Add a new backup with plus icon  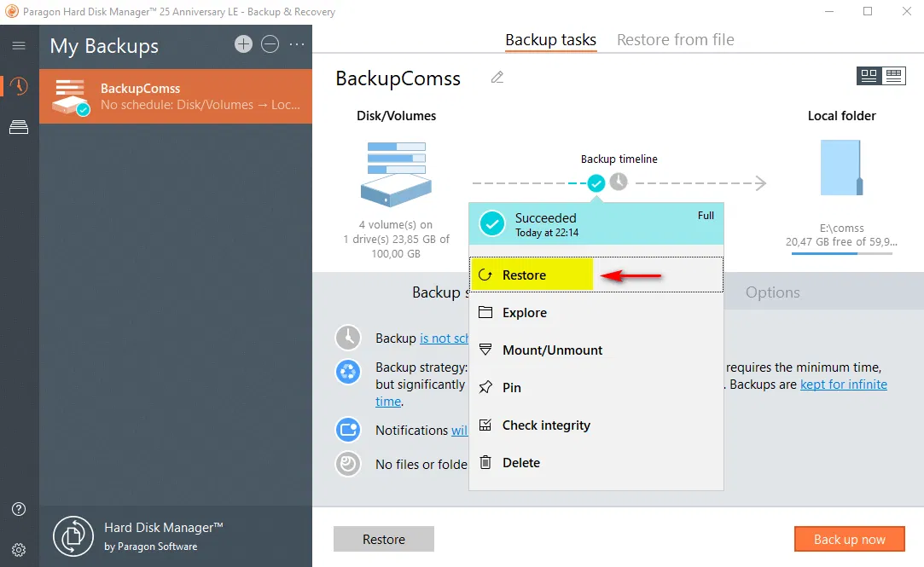pyautogui.click(x=243, y=44)
